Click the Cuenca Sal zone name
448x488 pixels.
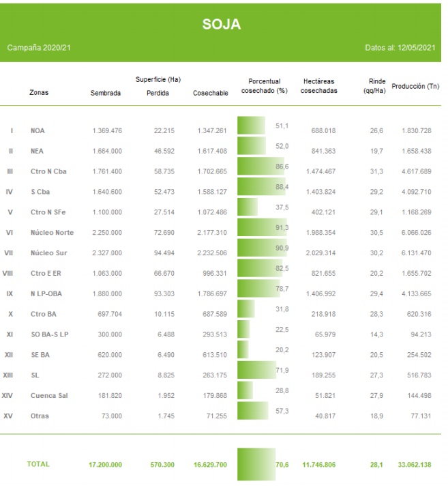click(50, 395)
